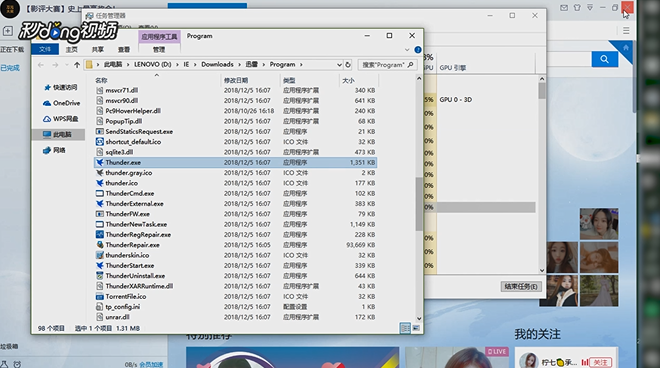The image size is (660, 368).
Task: Select ThunderXARRuntime.dll file row
Action: [236, 286]
